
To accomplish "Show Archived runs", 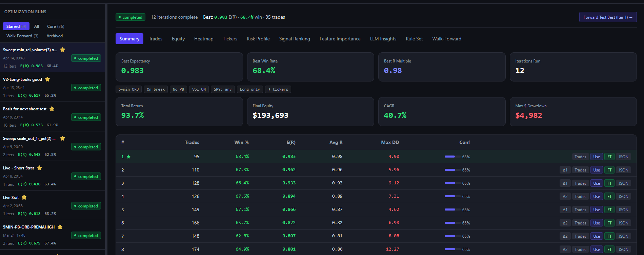I will pyautogui.click(x=55, y=36).
